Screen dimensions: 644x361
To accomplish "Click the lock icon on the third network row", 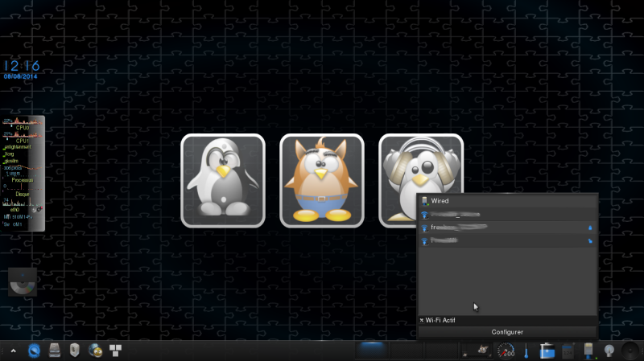I will pyautogui.click(x=590, y=241).
